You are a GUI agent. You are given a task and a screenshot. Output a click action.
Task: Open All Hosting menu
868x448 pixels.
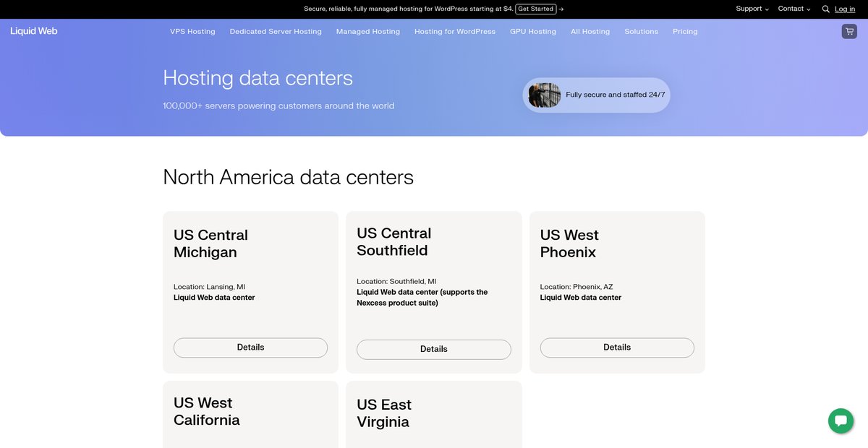click(590, 32)
